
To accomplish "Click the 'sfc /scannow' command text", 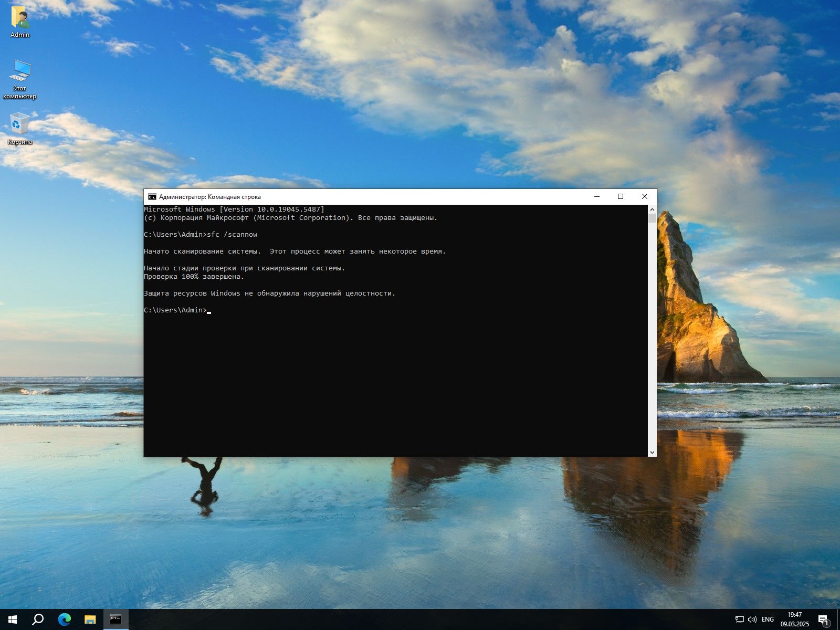I will 232,235.
